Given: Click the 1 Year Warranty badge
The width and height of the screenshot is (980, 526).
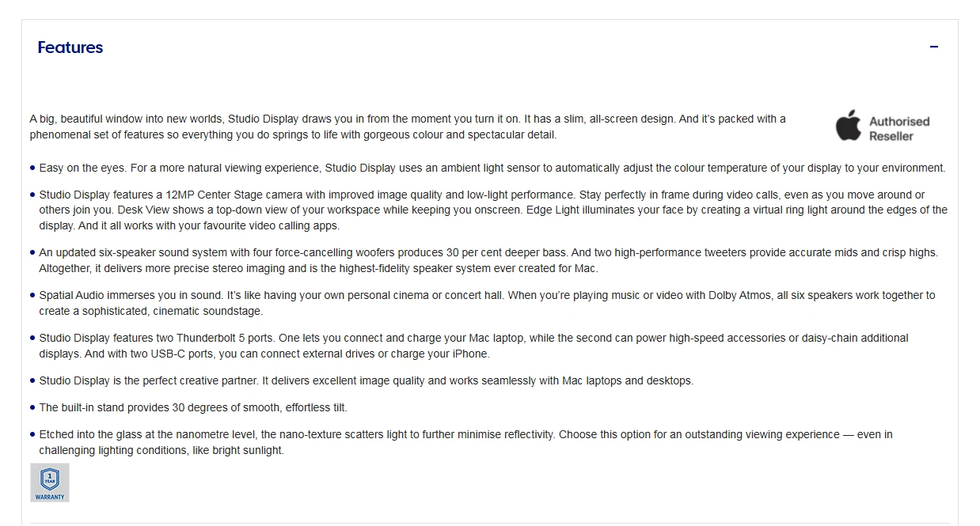Looking at the screenshot, I should click(50, 482).
